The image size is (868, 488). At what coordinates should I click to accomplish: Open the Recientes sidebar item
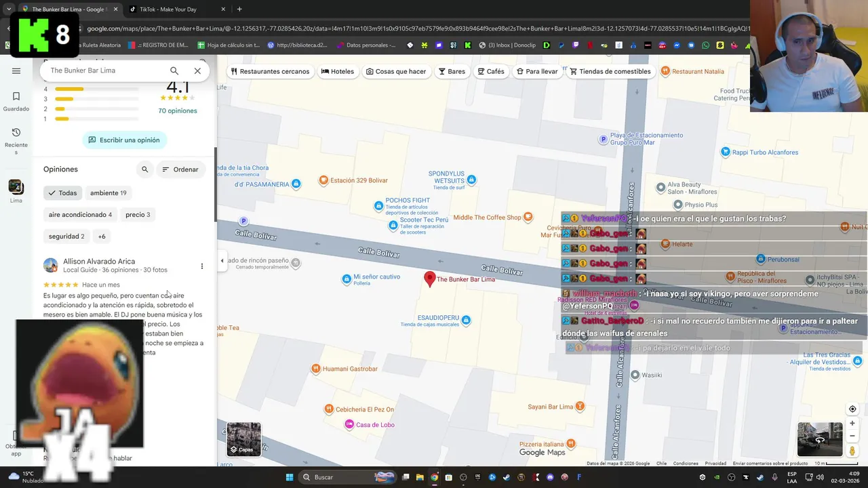click(x=16, y=141)
